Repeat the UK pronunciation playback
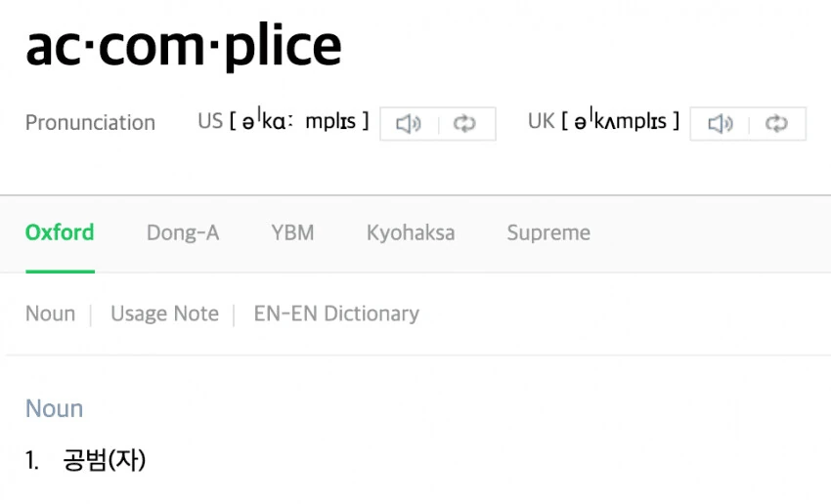Screen dimensions: 831x504 tap(776, 124)
